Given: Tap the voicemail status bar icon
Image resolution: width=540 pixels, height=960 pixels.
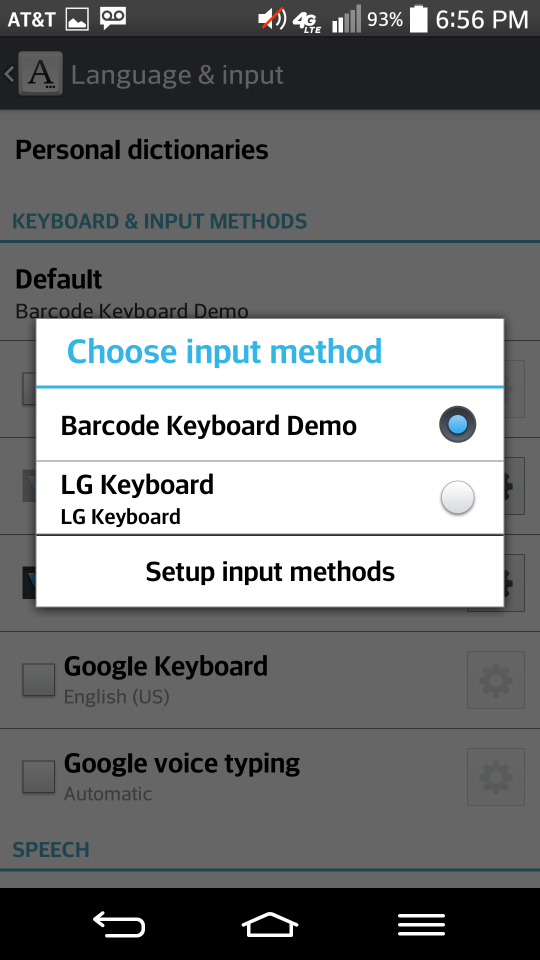Looking at the screenshot, I should 113,18.
